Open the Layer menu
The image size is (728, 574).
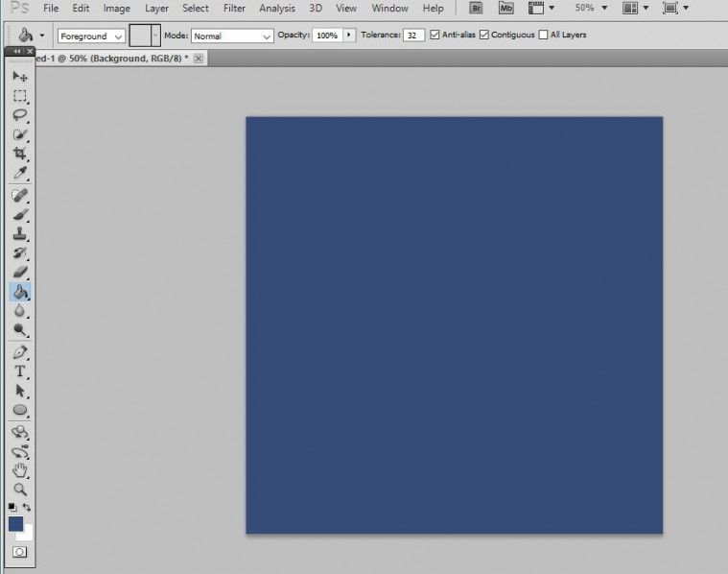156,9
